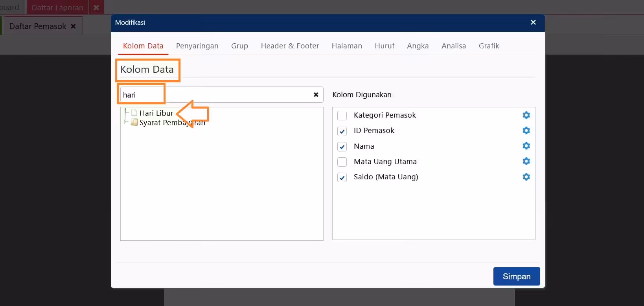Enable the Kategori Pemasok checkbox
This screenshot has width=644, height=306.
pyautogui.click(x=342, y=116)
